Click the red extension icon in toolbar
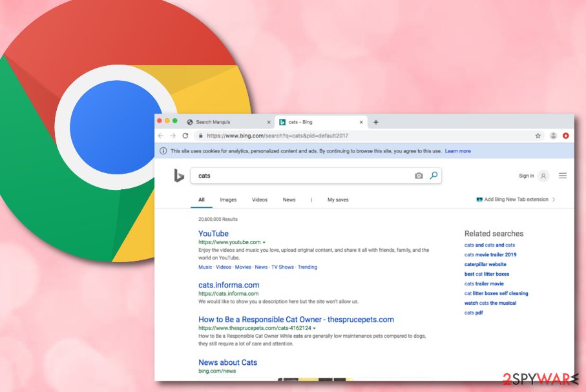 [x=566, y=136]
